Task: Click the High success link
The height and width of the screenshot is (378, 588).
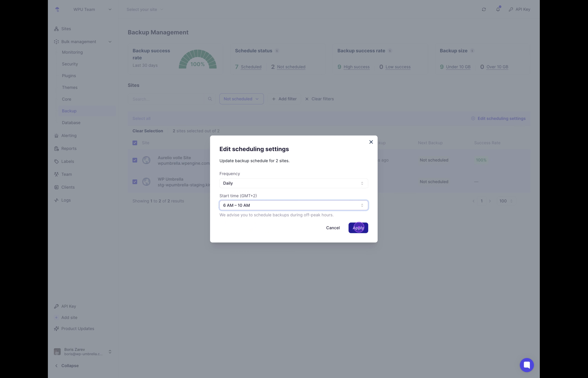Action: click(x=356, y=67)
